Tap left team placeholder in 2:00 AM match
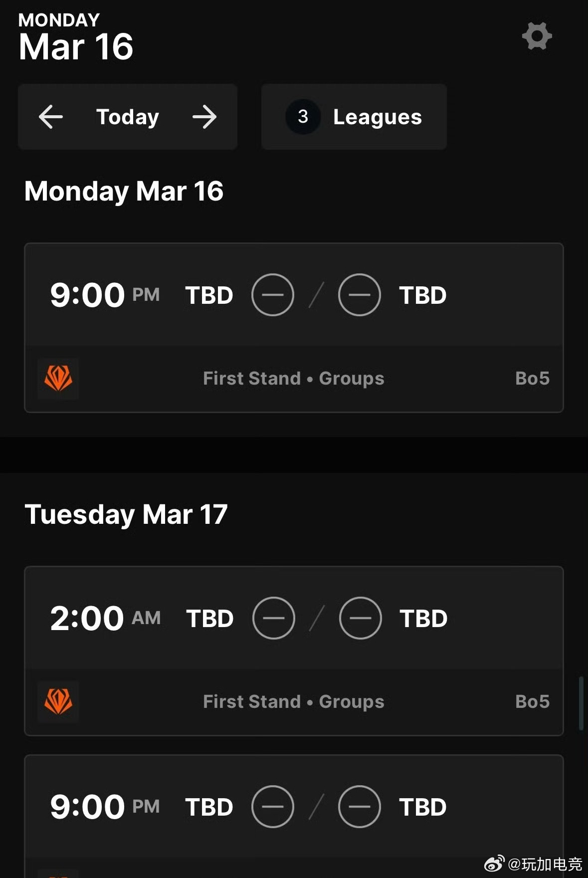 [x=274, y=618]
